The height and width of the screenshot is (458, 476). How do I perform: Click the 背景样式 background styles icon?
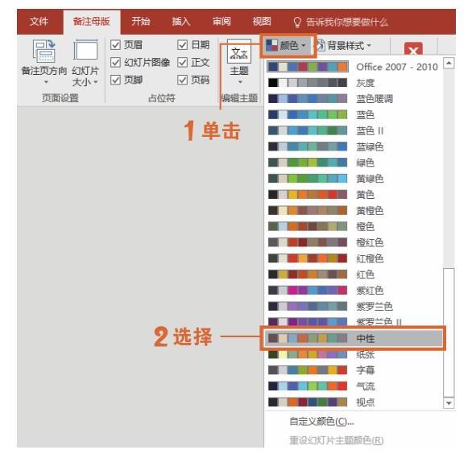pyautogui.click(x=320, y=46)
